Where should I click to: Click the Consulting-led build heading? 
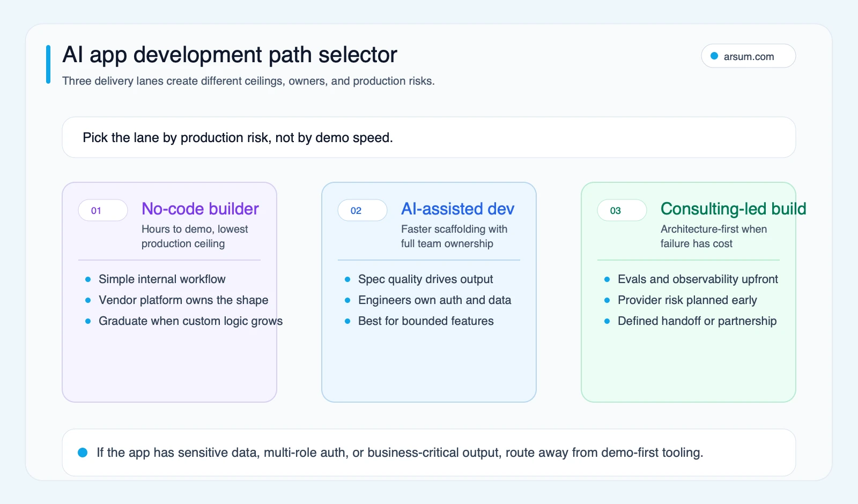point(733,209)
